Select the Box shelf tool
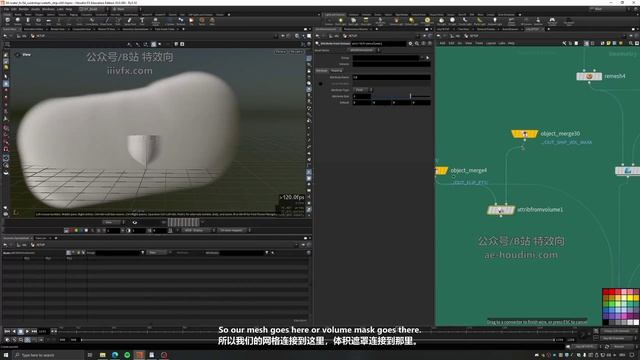This screenshot has width=640, height=360. 7,21
